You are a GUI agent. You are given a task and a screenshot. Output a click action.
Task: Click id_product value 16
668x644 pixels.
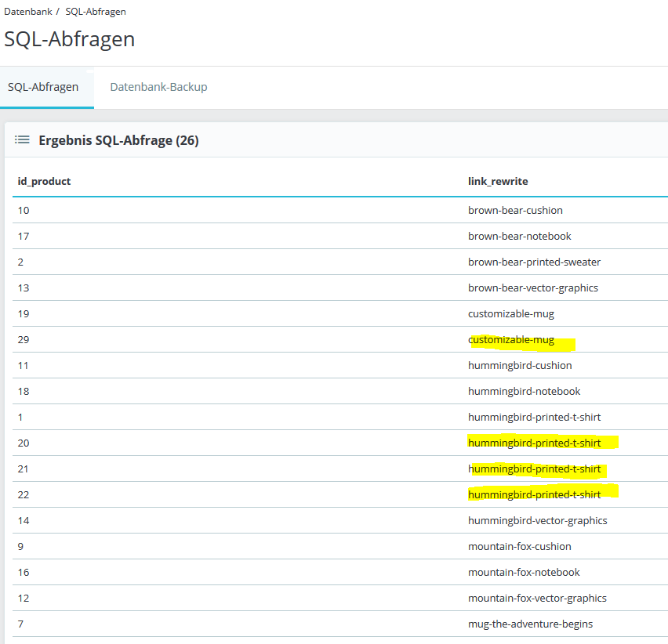point(24,573)
